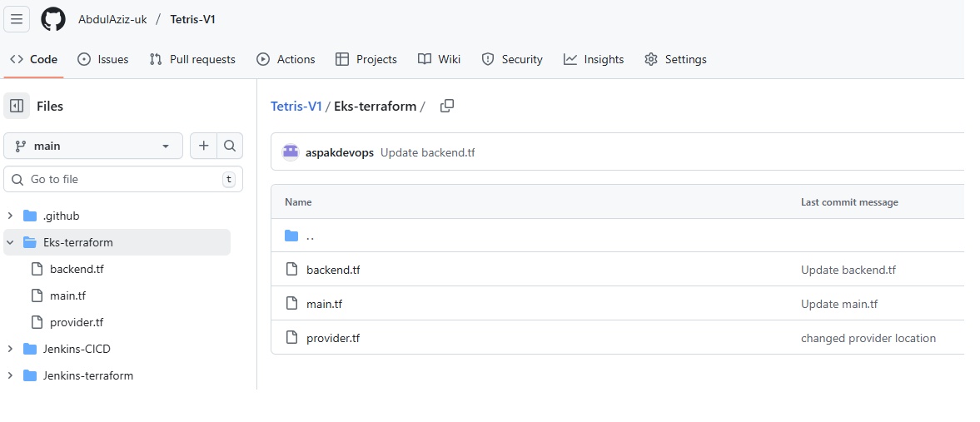The image size is (980, 422).
Task: Click the aspakdevops avatar icon
Action: [x=291, y=152]
